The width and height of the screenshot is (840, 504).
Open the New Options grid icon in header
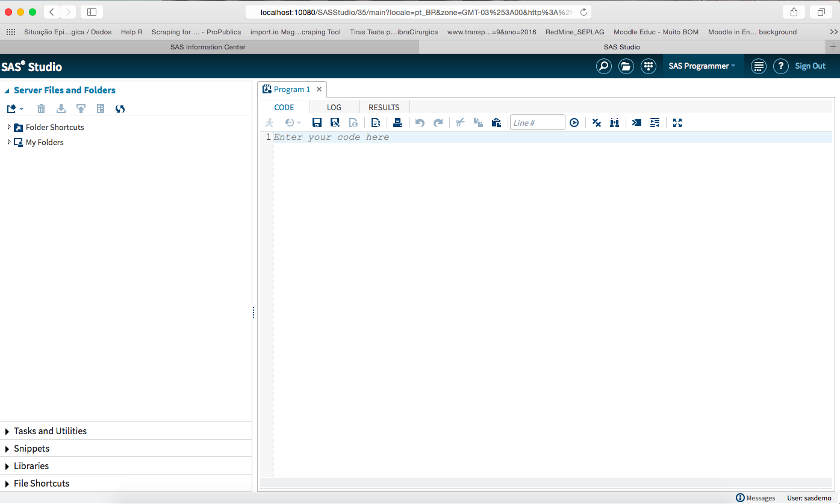[649, 66]
